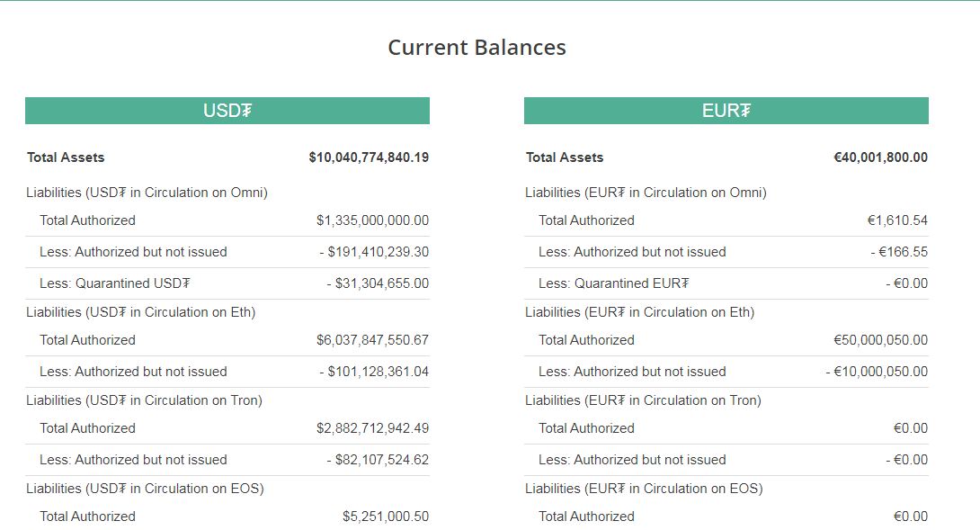Select the EUR₮ green header bar

click(726, 111)
